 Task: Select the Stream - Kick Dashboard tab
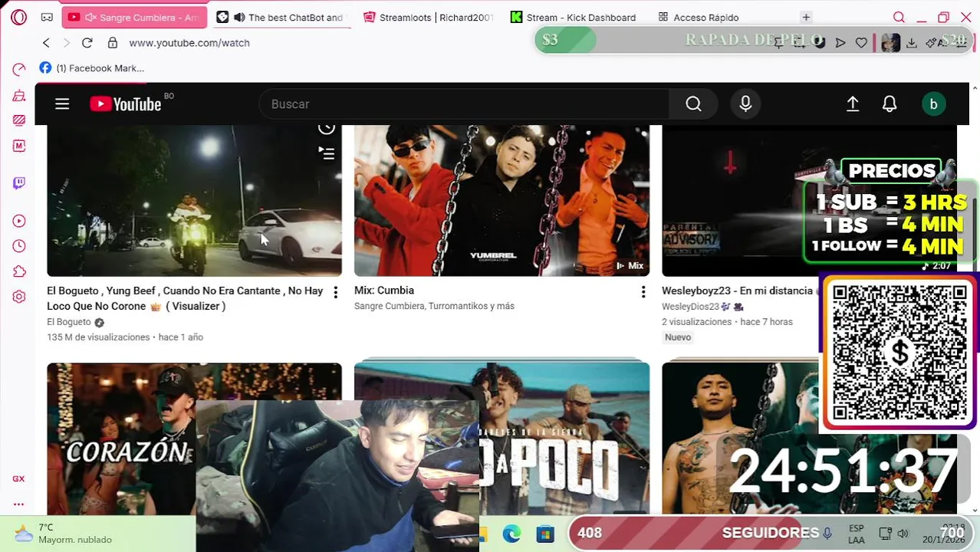(574, 17)
